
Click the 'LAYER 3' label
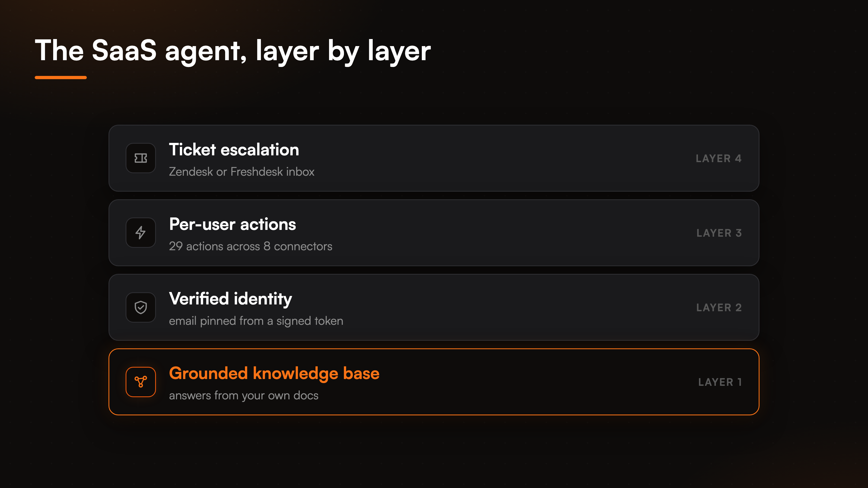pos(719,233)
